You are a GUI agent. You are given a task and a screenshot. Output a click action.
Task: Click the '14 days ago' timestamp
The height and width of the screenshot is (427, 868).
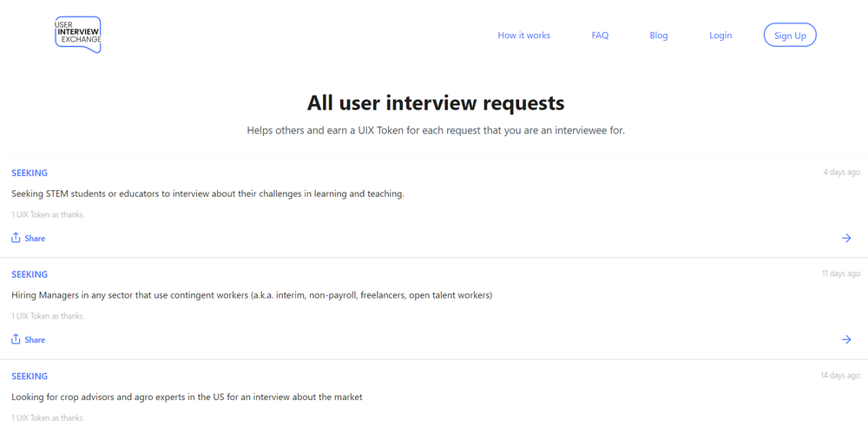(840, 376)
